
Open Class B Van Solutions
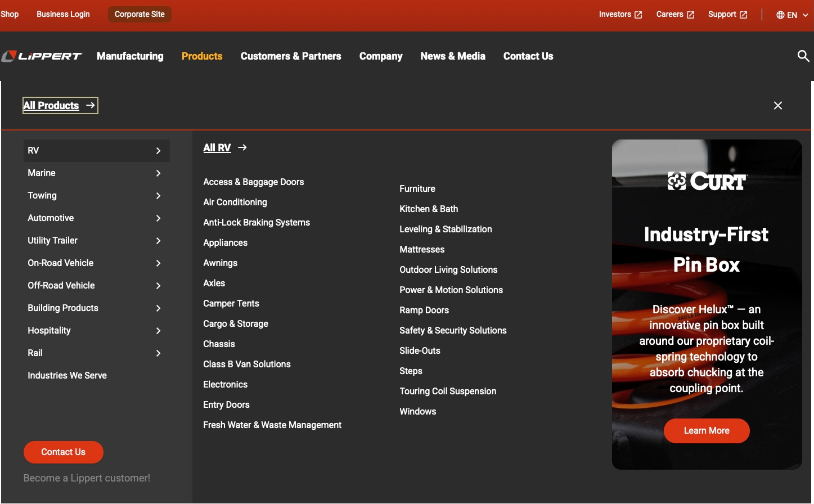(247, 364)
